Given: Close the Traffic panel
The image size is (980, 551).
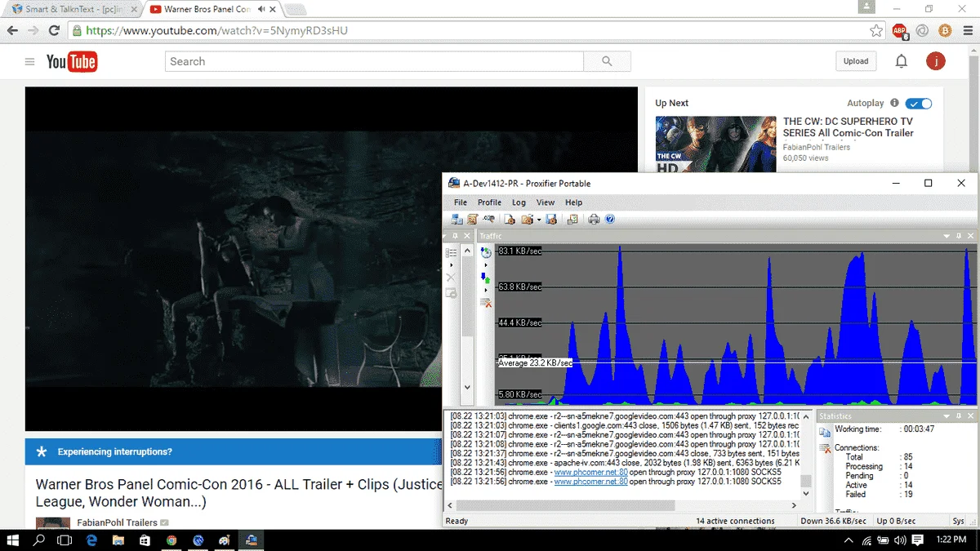Looking at the screenshot, I should point(970,236).
